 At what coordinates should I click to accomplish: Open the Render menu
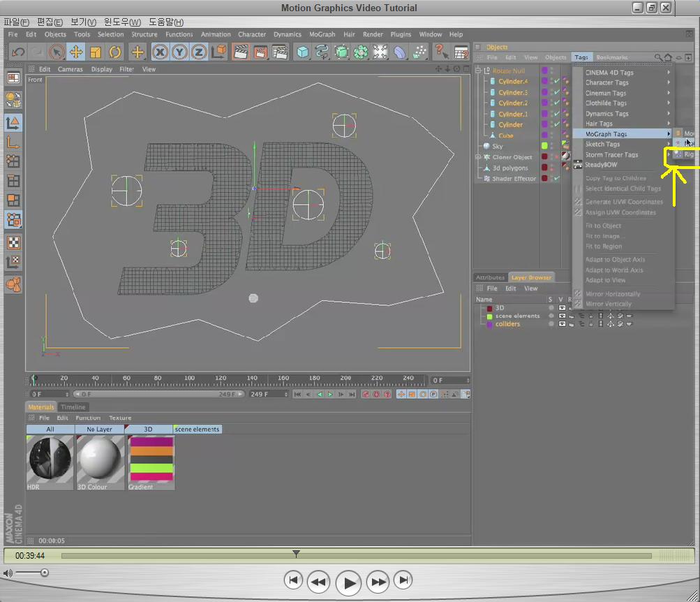point(373,34)
